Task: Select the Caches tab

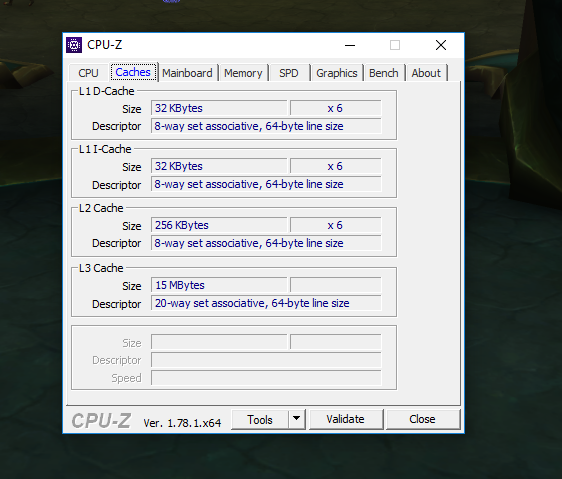Action: click(x=133, y=72)
